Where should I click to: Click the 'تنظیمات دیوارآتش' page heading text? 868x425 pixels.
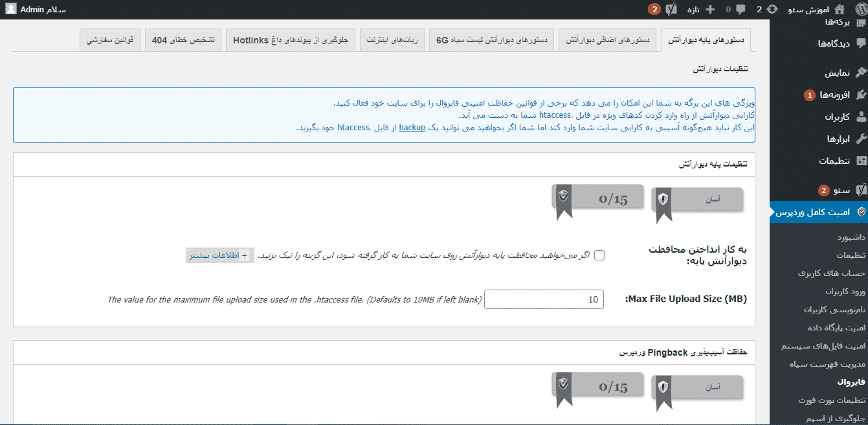coord(720,69)
